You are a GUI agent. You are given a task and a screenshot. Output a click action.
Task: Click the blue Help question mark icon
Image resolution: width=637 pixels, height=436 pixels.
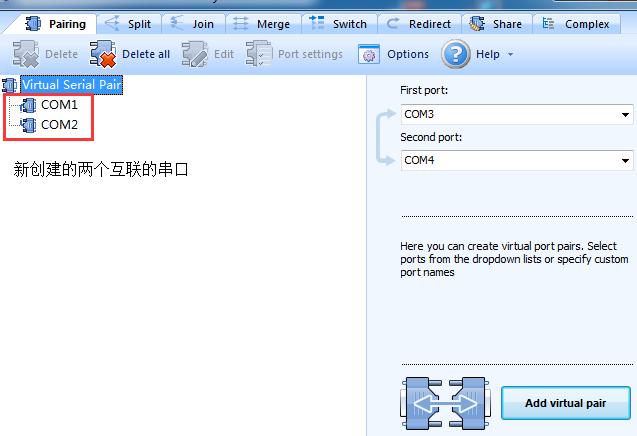456,54
